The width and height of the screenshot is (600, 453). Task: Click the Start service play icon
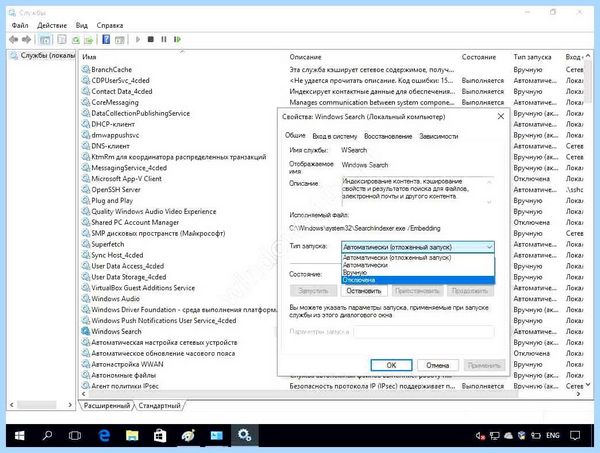pos(138,39)
